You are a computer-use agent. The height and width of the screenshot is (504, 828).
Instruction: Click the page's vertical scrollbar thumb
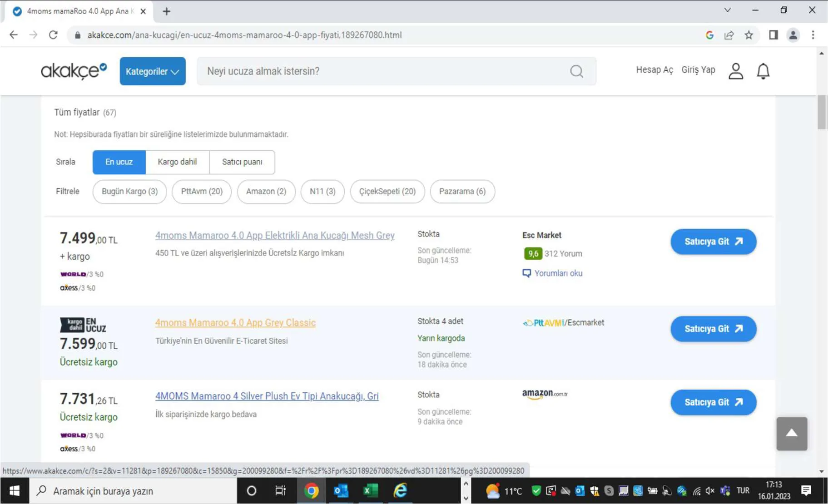822,112
